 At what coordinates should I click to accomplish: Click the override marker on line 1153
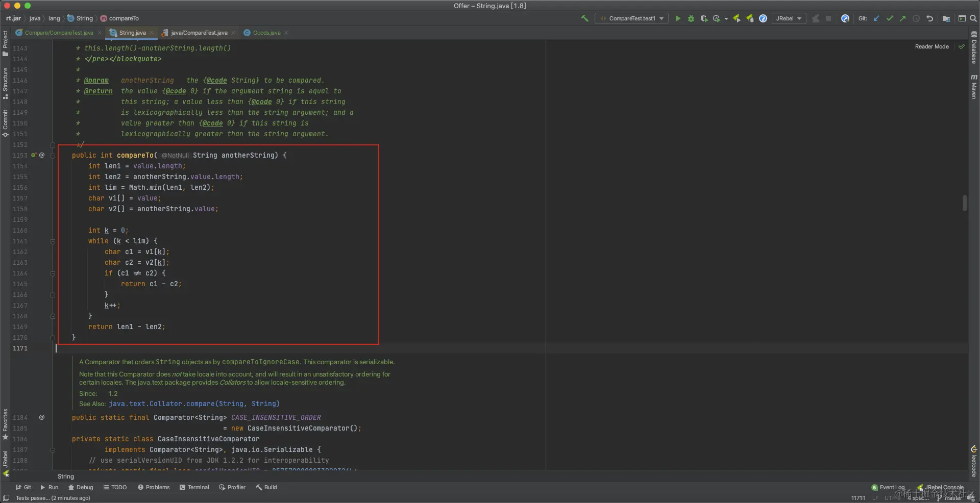[34, 155]
